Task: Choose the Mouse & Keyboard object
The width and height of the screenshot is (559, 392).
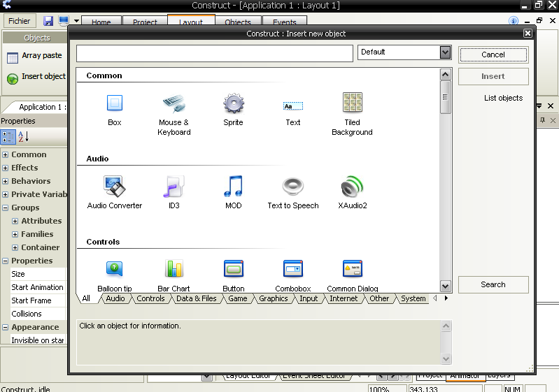Action: pos(174,103)
